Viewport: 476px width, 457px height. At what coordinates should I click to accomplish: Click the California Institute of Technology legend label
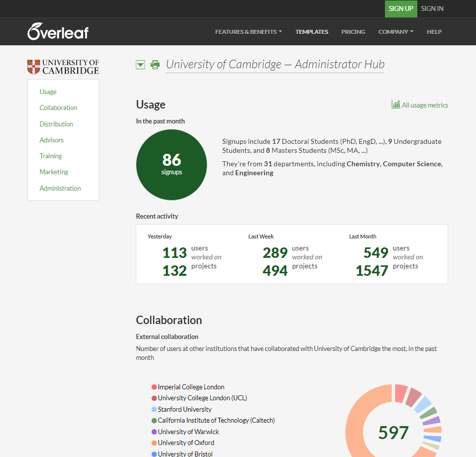tap(216, 421)
